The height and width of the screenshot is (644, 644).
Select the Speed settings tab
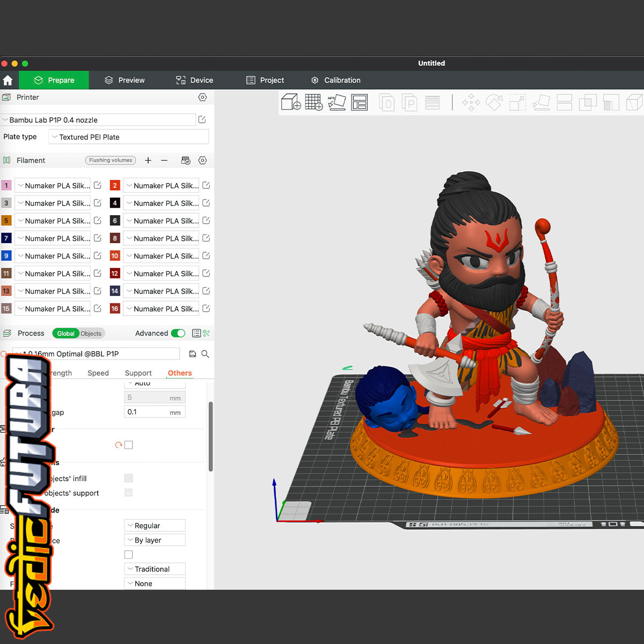click(x=98, y=373)
